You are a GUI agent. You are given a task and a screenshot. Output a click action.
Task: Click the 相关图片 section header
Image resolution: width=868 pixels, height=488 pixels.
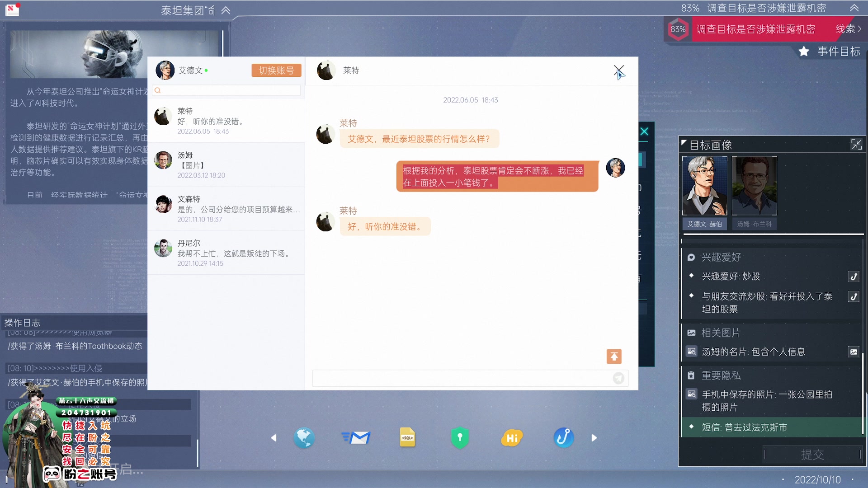click(721, 333)
